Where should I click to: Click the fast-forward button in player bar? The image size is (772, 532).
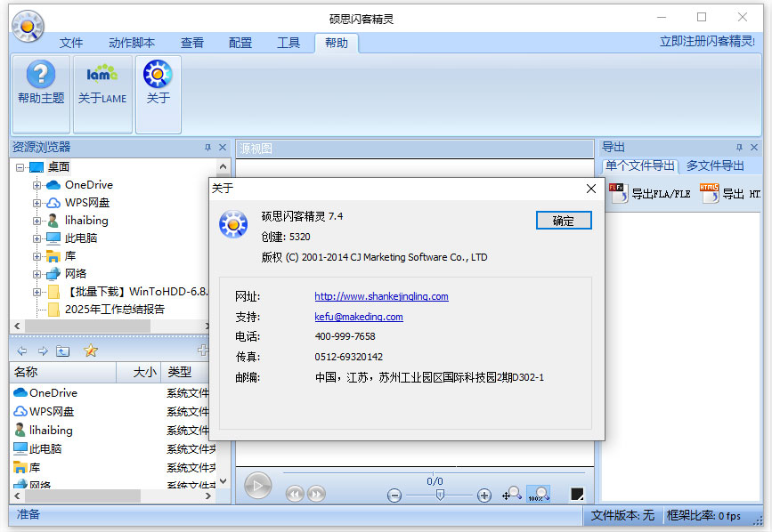point(316,493)
